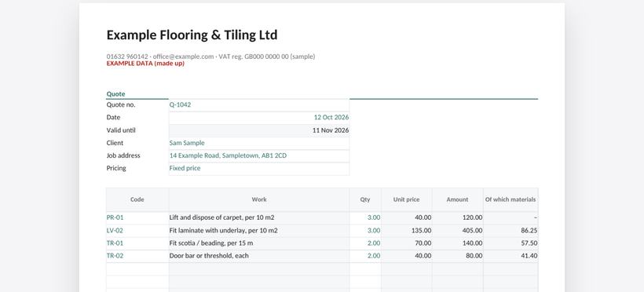Screen dimensions: 644x292
Task: Select the cell Fit laminate with underlay
Action: point(259,231)
